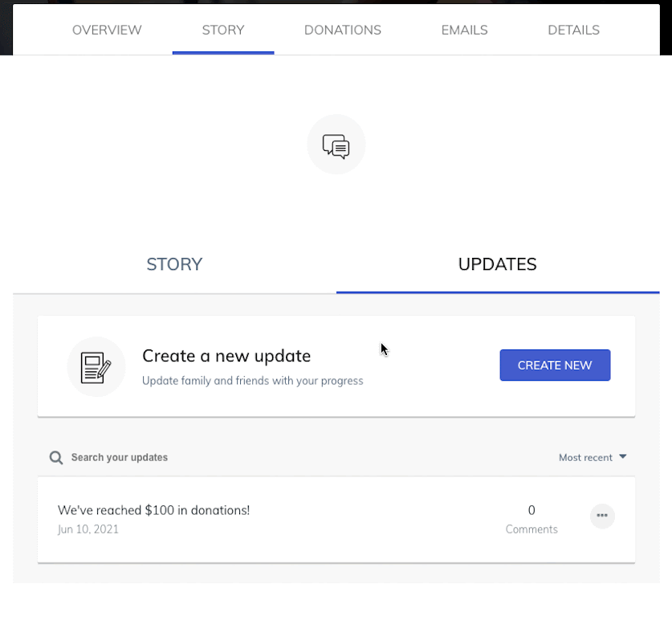Select the Story tab in top navigation
Viewport: 672px width, 633px height.
point(223,30)
